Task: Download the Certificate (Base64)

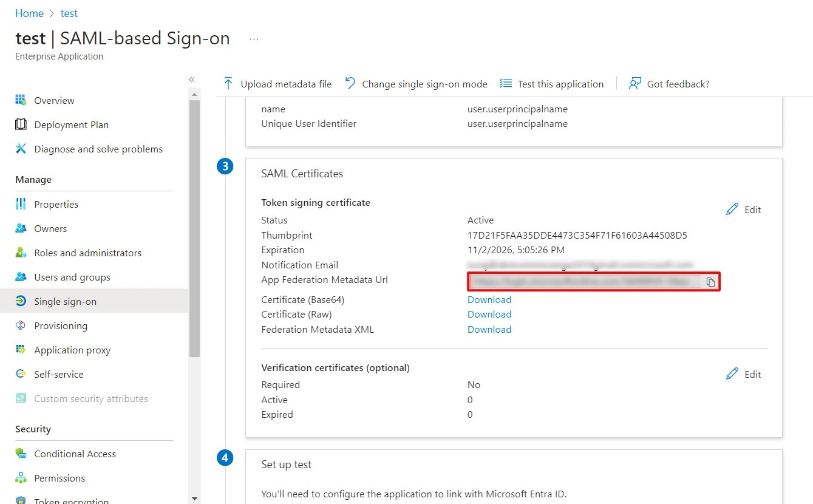Action: click(489, 299)
